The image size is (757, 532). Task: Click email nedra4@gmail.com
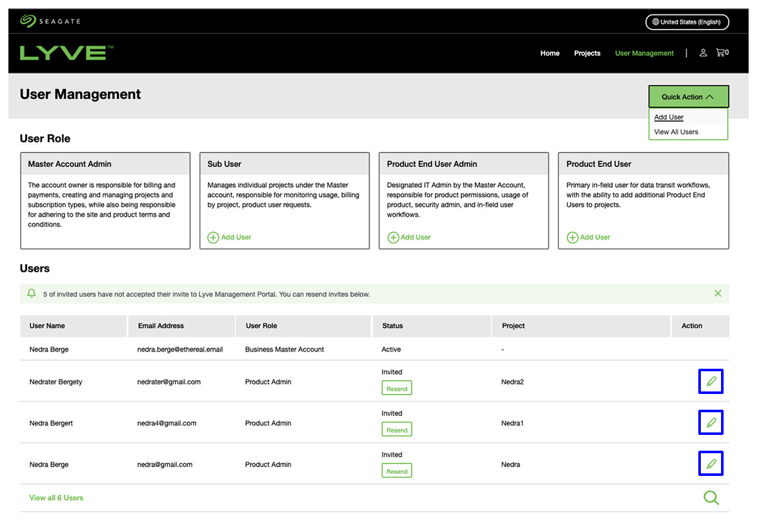167,424
